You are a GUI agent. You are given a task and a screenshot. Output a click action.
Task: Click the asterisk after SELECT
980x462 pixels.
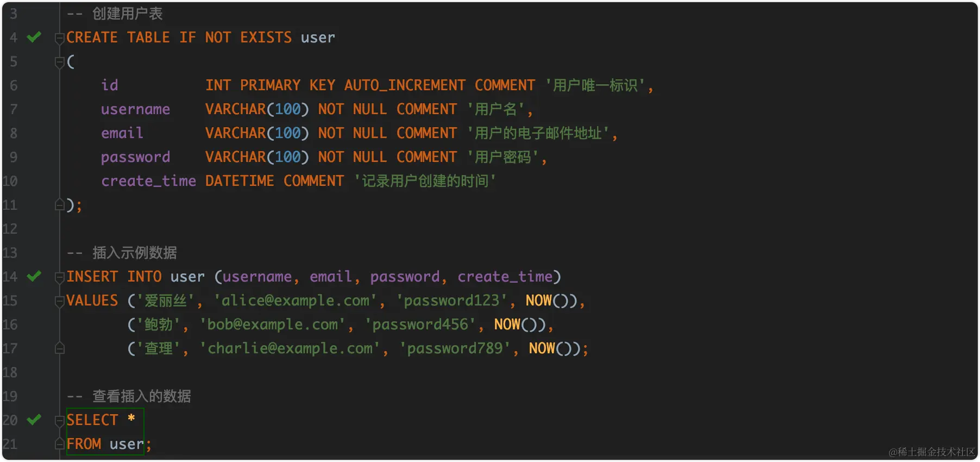pos(131,419)
